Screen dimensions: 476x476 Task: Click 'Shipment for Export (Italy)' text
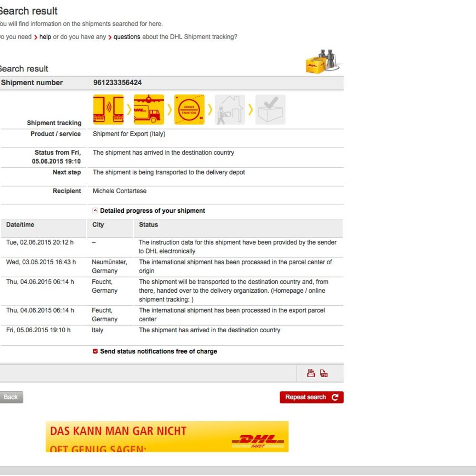tap(129, 134)
